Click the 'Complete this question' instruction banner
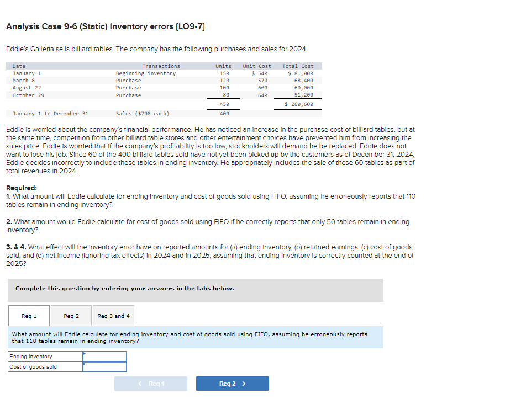Image resolution: width=505 pixels, height=420 pixels. pos(196,290)
